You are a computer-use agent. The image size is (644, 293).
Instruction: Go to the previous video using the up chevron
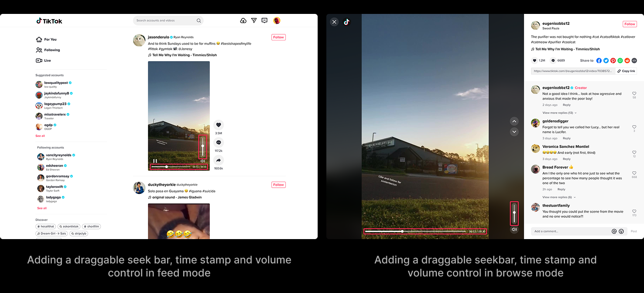[514, 121]
